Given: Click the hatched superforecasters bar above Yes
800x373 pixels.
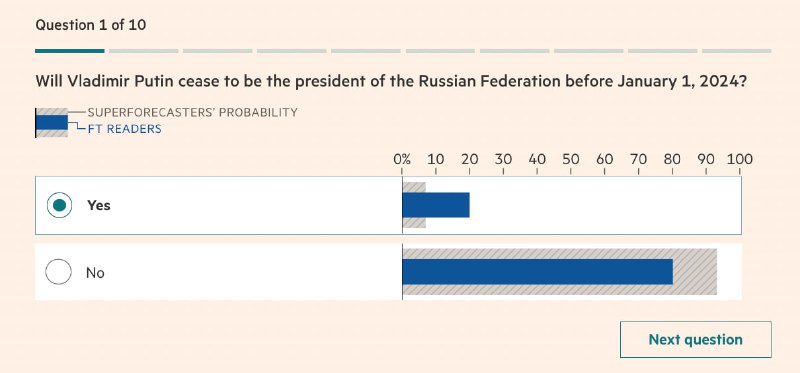Looking at the screenshot, I should coord(414,187).
